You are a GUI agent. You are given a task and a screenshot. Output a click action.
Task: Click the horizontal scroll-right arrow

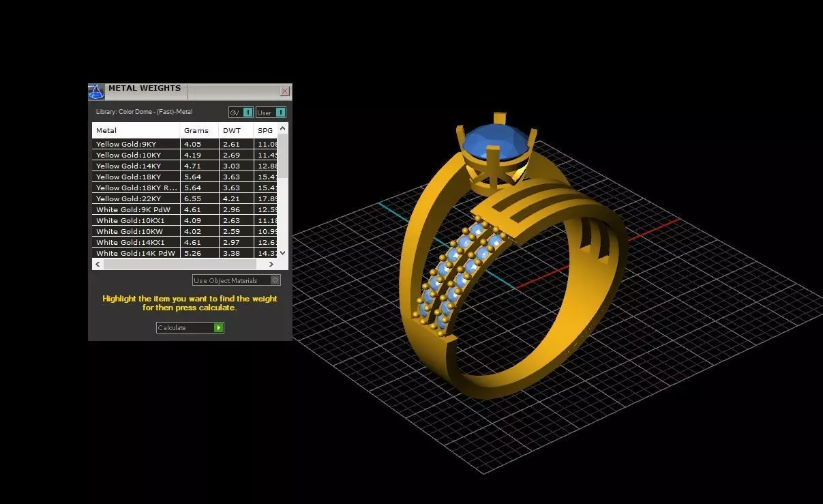(x=271, y=264)
